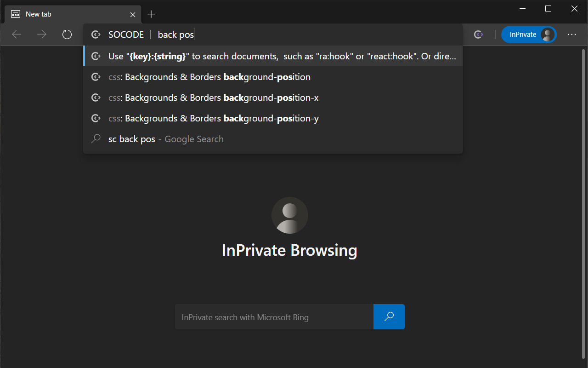Screen dimensions: 588x368
Task: Open a new tab with the plus icon
Action: click(x=151, y=14)
